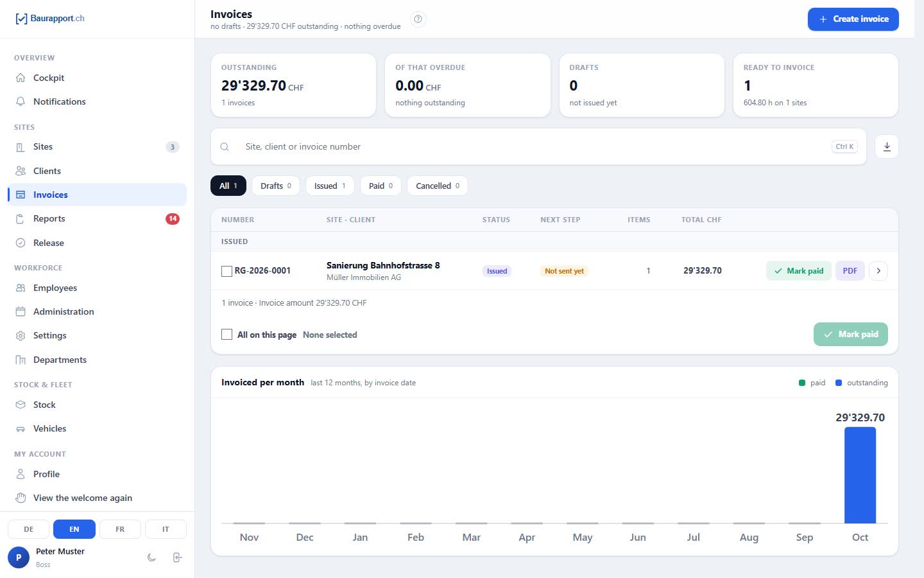
Task: Tick checkbox for invoice RG-2026-0001
Action: pyautogui.click(x=227, y=271)
